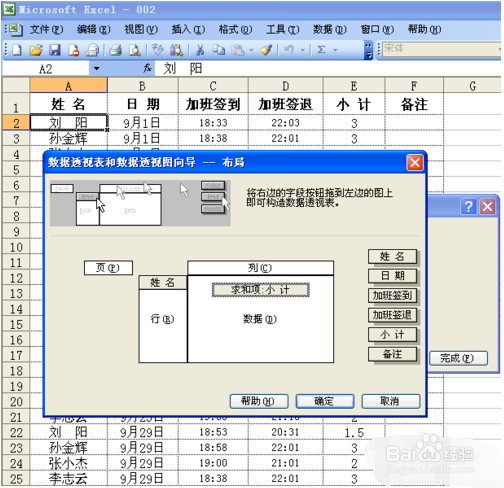Select the 姓名 field button on the right

392,257
